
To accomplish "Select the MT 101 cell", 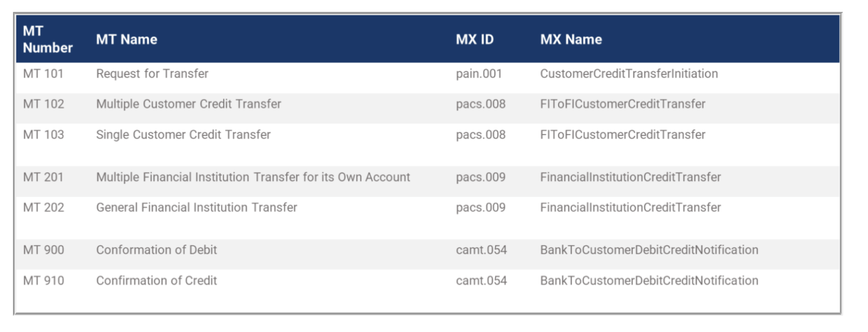I will (x=44, y=74).
